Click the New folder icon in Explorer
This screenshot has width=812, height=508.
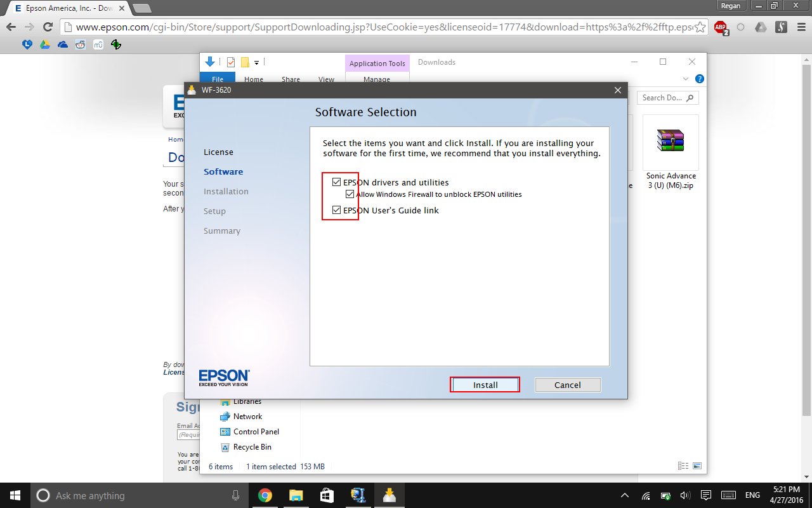pos(245,62)
